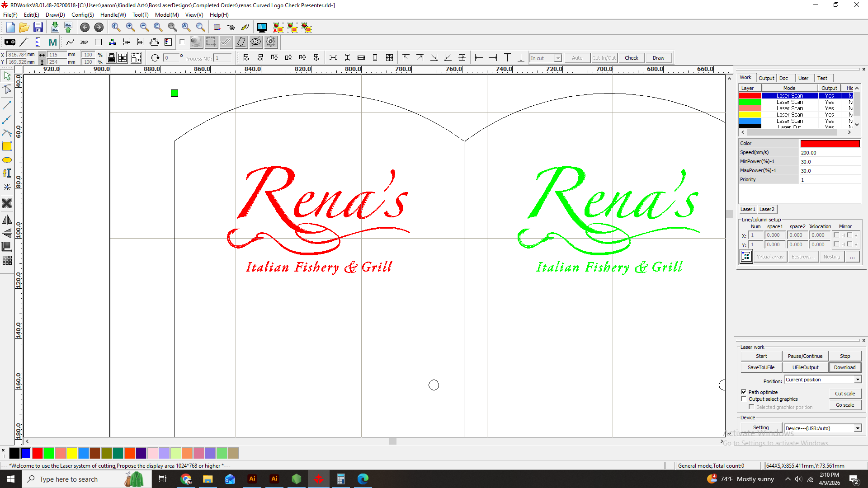Click the array grid tool icon
Image resolution: width=868 pixels, height=488 pixels.
[x=7, y=261]
